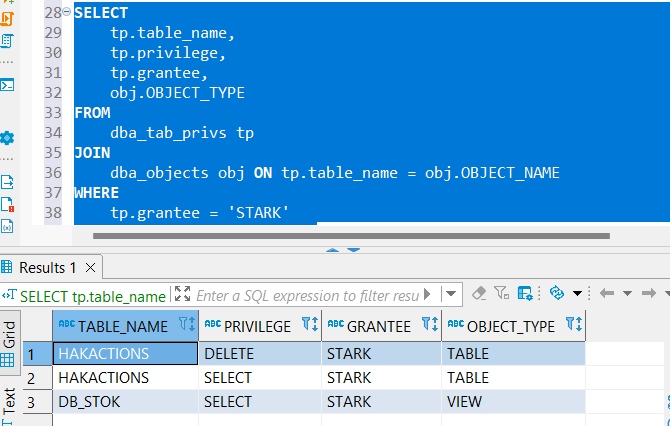Click the expand filter panel icon
The width and height of the screenshot is (670, 426).
[182, 294]
